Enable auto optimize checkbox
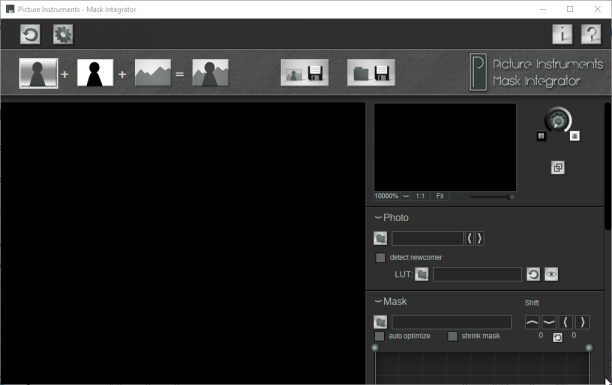Screen dimensions: 612x385 [x=379, y=336]
